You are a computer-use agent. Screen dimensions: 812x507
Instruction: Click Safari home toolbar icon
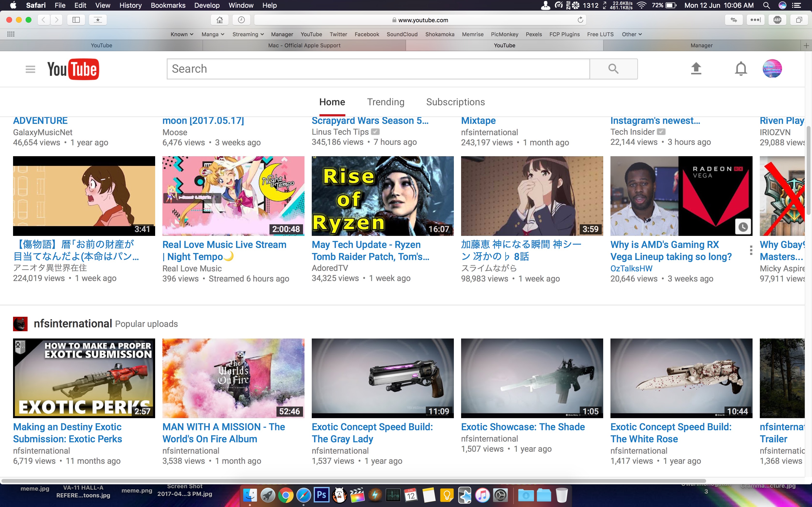click(x=219, y=20)
